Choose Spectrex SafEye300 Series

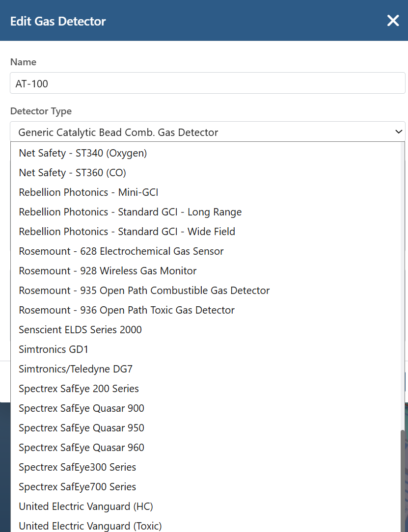[x=206, y=467]
